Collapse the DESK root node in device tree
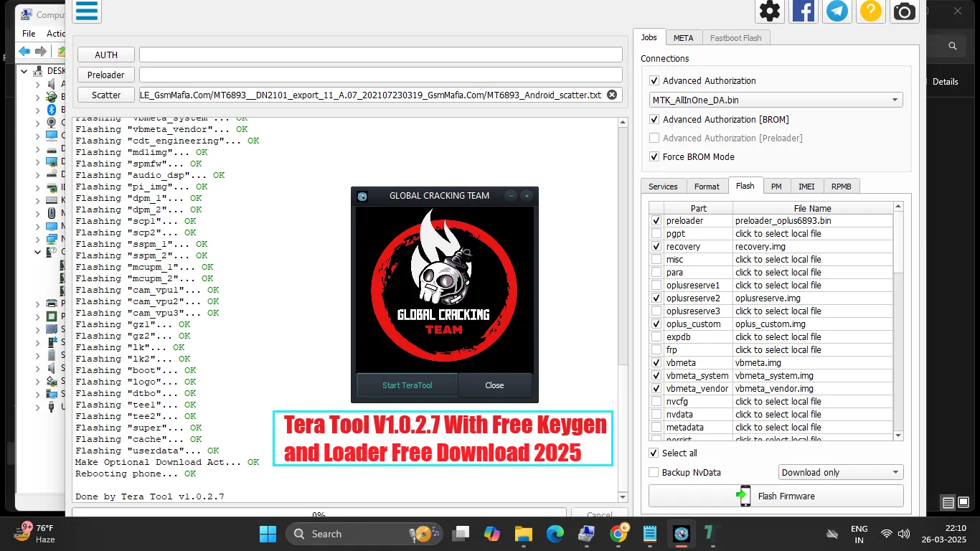The image size is (980, 551). coord(25,71)
